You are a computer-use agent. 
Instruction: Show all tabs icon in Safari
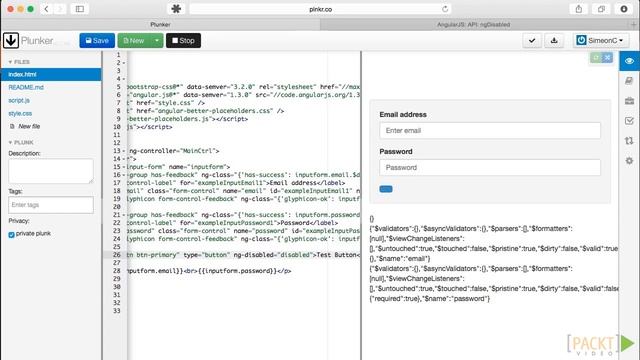point(601,9)
